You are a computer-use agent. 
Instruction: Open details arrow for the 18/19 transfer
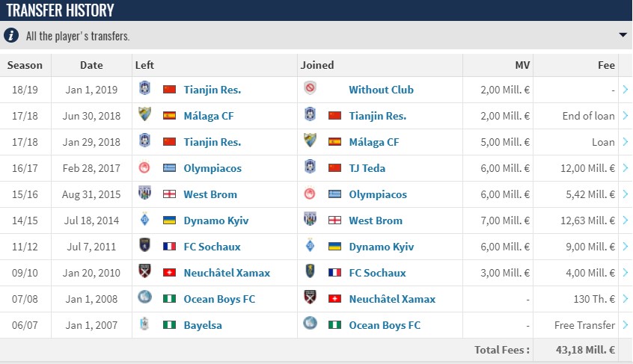coord(626,90)
